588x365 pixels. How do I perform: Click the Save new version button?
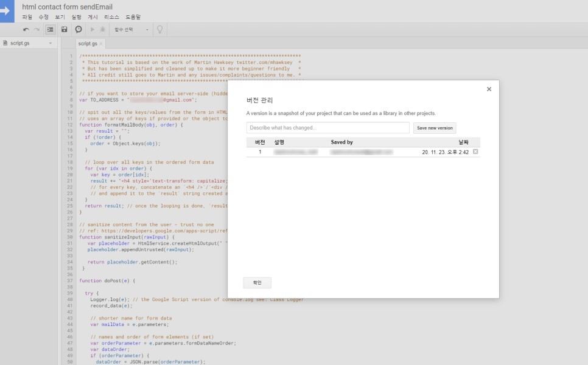click(x=435, y=128)
